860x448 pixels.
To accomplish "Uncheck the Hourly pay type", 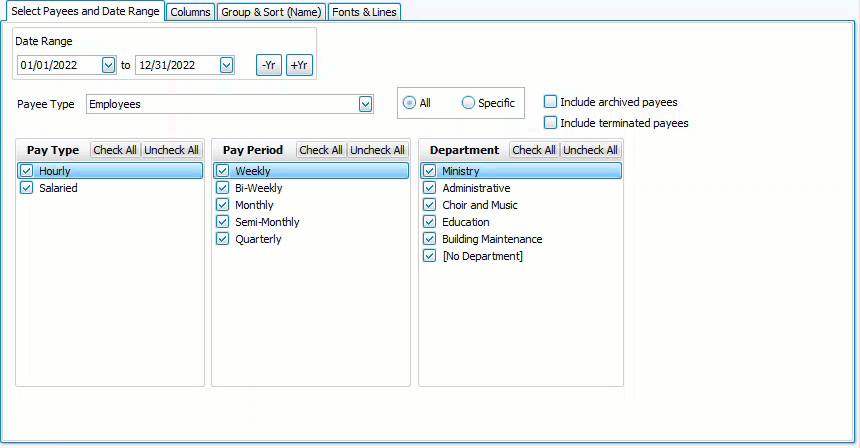I will 27,171.
